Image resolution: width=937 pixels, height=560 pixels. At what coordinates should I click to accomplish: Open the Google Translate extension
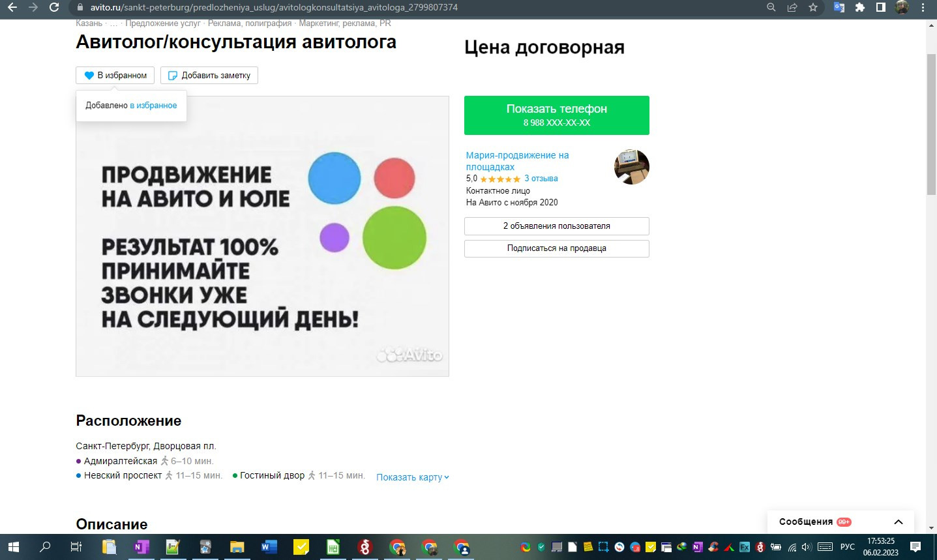(x=839, y=7)
